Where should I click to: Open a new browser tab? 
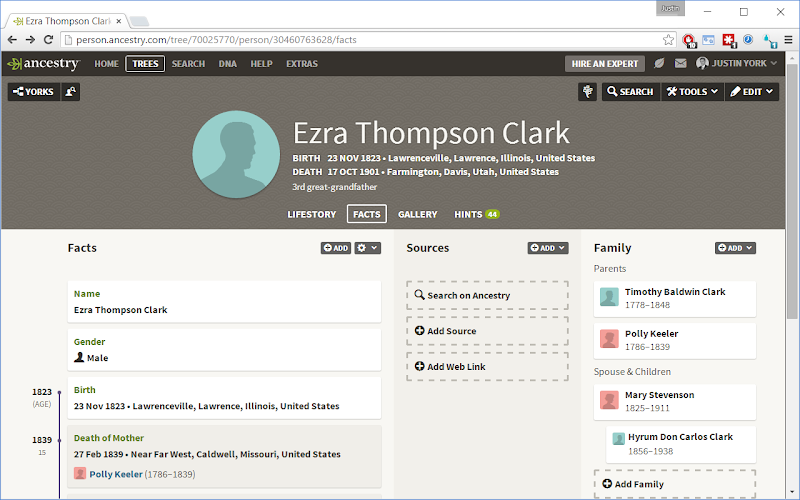coord(139,21)
